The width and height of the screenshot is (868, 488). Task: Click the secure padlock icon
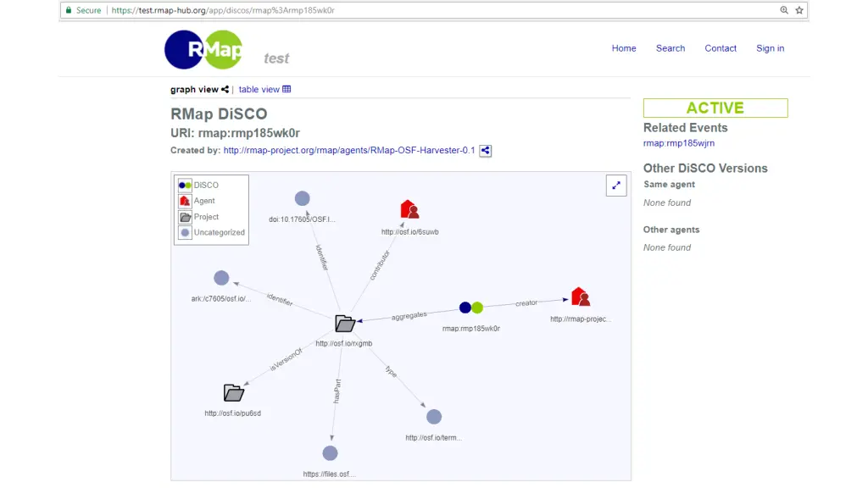pos(69,10)
